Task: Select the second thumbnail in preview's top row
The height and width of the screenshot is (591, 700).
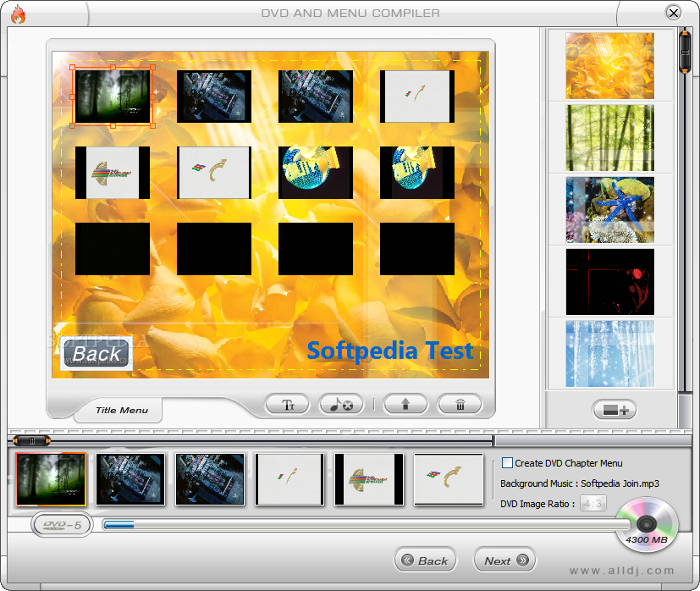Action: [x=214, y=96]
